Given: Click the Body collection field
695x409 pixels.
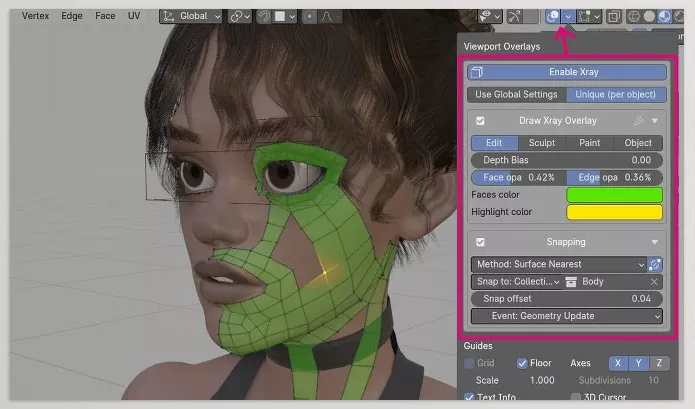Looking at the screenshot, I should coord(613,282).
